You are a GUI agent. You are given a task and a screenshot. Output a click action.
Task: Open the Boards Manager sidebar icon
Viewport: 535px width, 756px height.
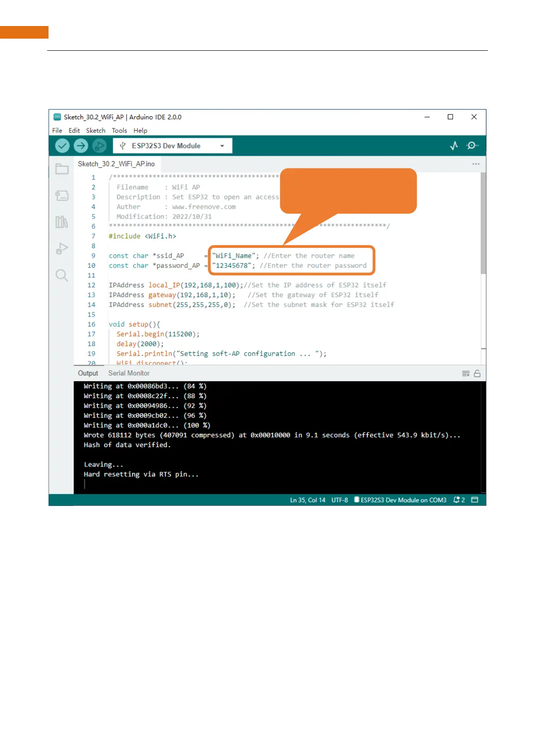[x=62, y=196]
